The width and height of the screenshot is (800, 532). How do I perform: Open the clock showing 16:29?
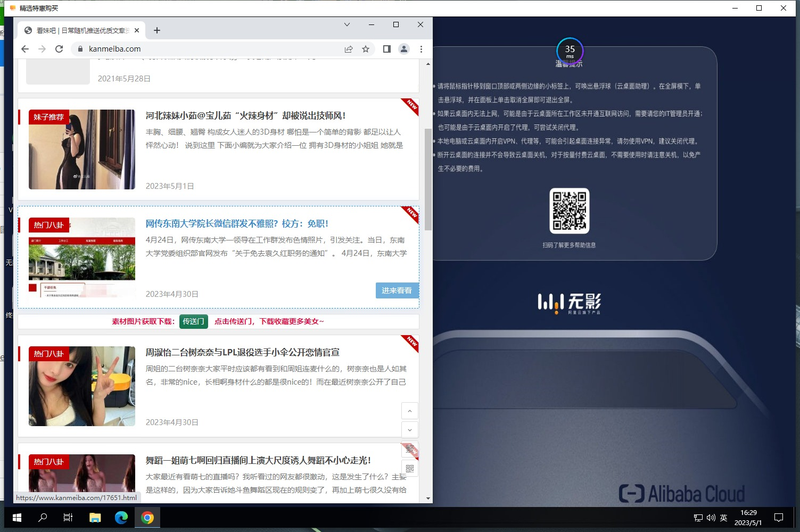[748, 518]
